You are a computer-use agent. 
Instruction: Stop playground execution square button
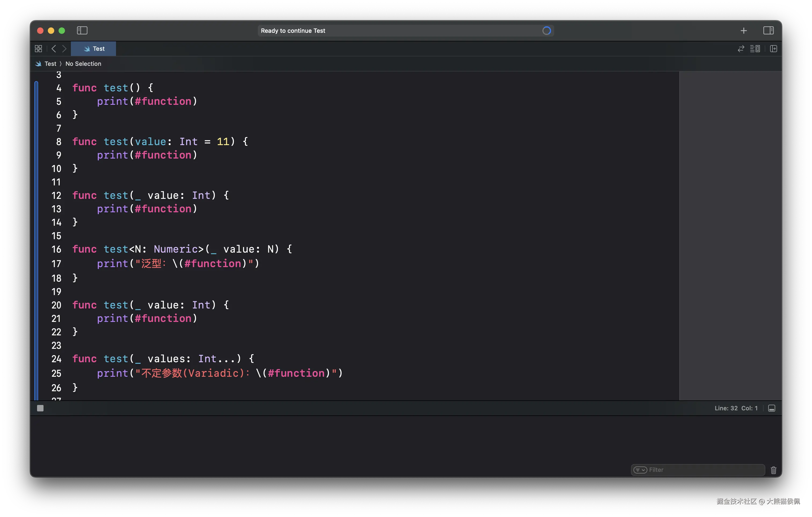pos(40,408)
